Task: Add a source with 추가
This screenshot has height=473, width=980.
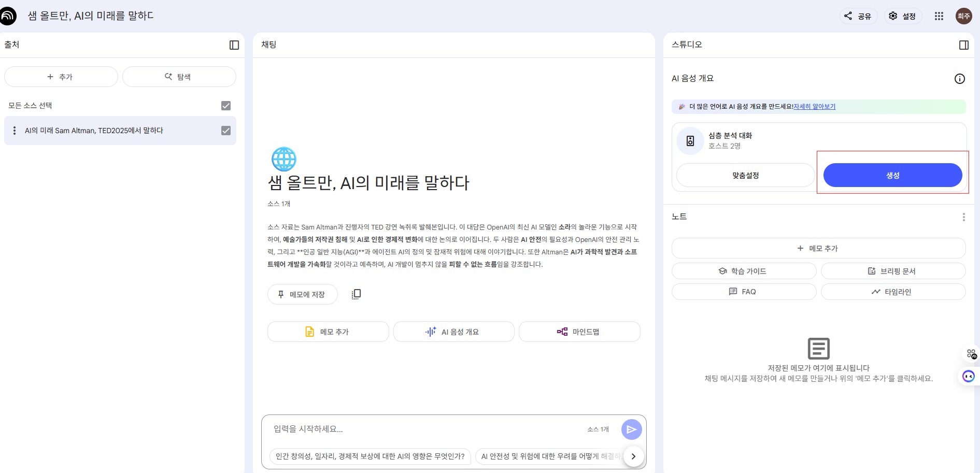Action: coord(61,77)
